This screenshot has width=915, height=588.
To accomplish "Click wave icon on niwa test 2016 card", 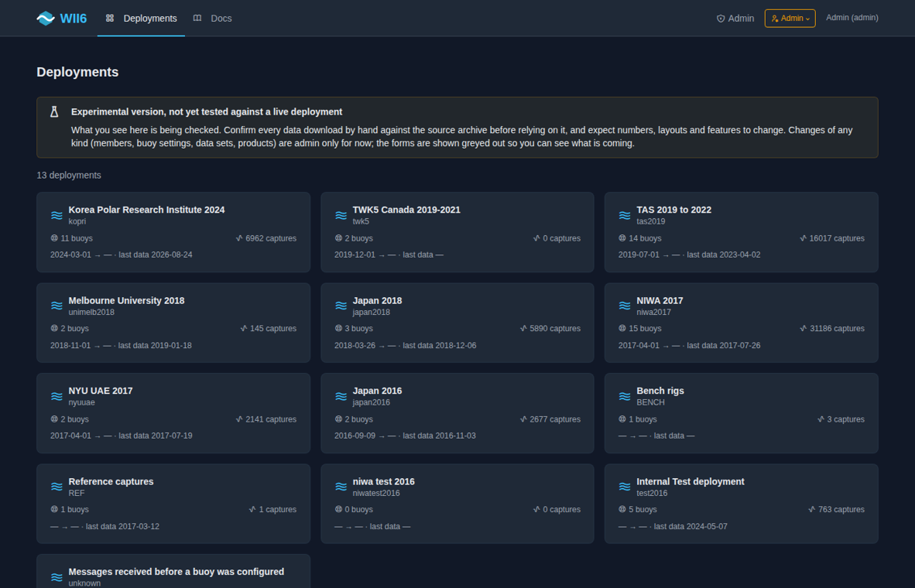I will [x=341, y=487].
